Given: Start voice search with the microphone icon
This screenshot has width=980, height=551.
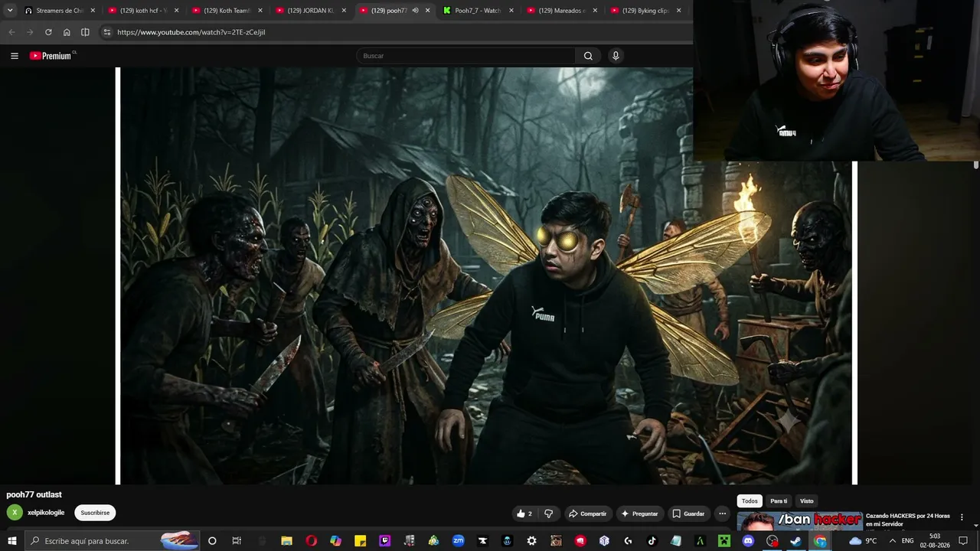Looking at the screenshot, I should (616, 56).
